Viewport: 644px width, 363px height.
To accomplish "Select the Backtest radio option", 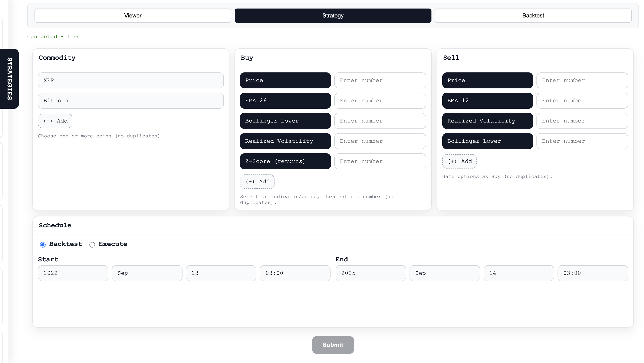I will 43,245.
